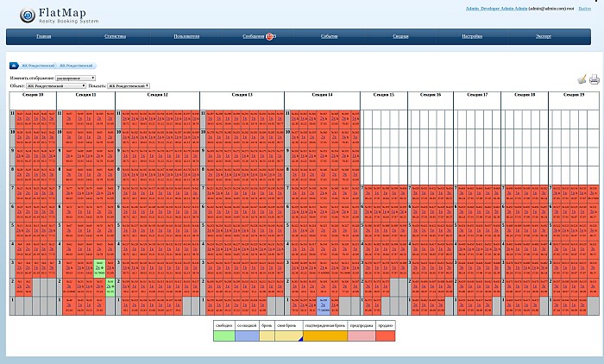The width and height of the screenshot is (604, 364).
Task: Click the Выйти logout link
Action: 585,8
